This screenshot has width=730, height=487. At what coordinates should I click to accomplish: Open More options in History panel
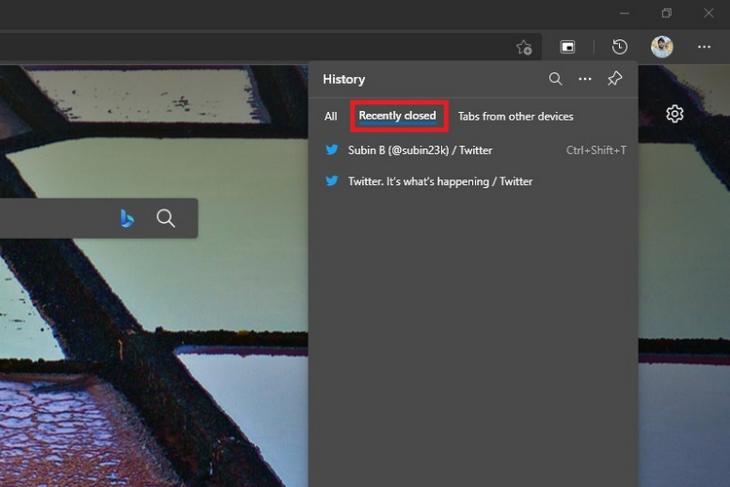[585, 79]
